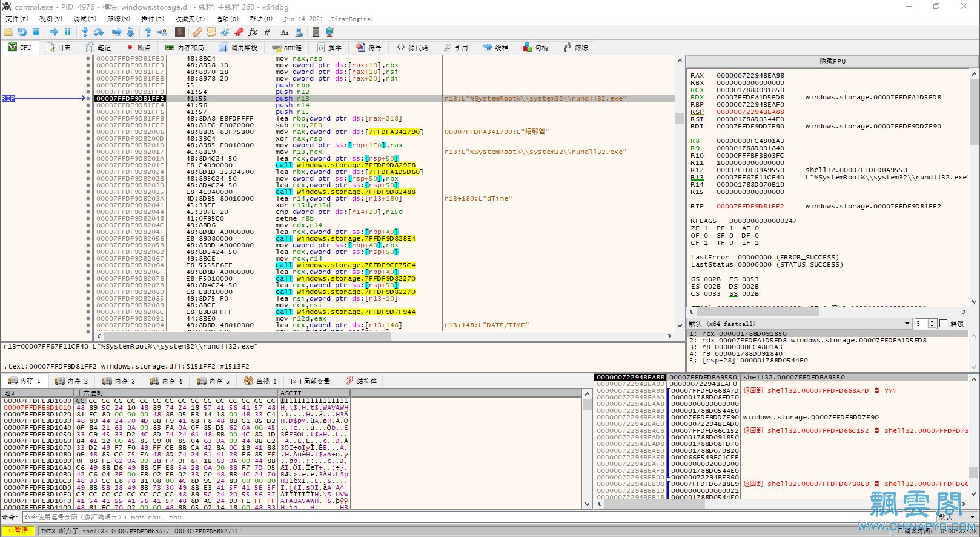This screenshot has height=537, width=980.
Task: Open the x64 fastcall calling convention dropdown
Action: click(x=800, y=324)
